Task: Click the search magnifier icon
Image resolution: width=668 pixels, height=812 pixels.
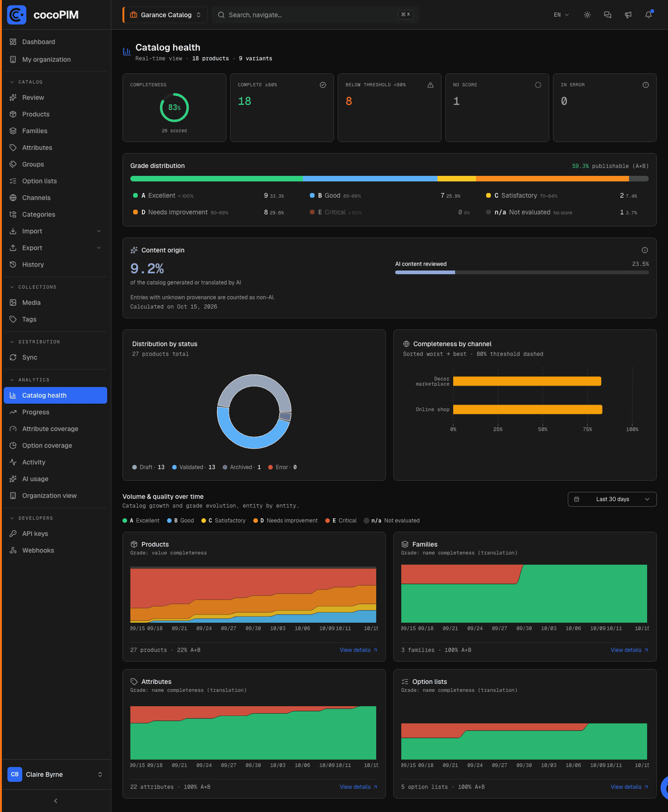Action: pos(221,15)
